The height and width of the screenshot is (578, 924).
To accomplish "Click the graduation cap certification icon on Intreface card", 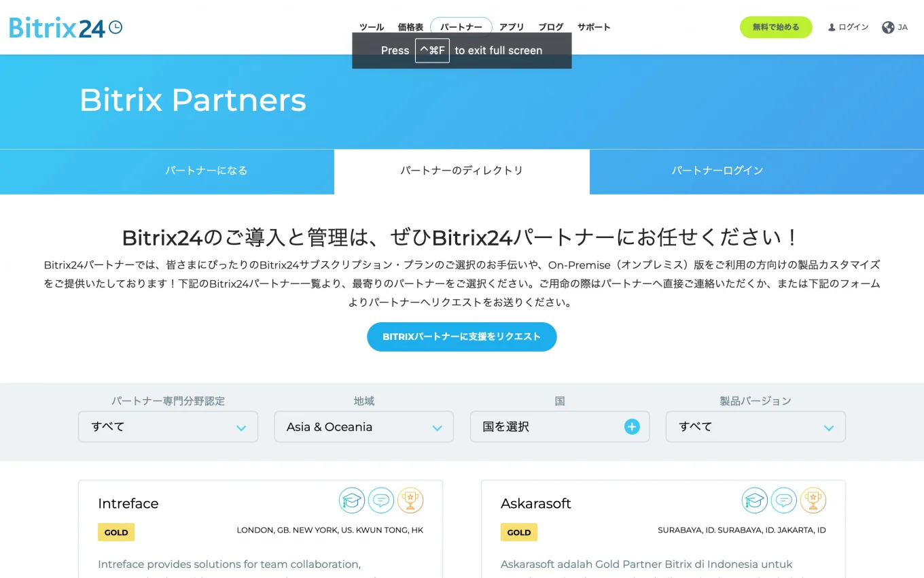I will (x=352, y=500).
